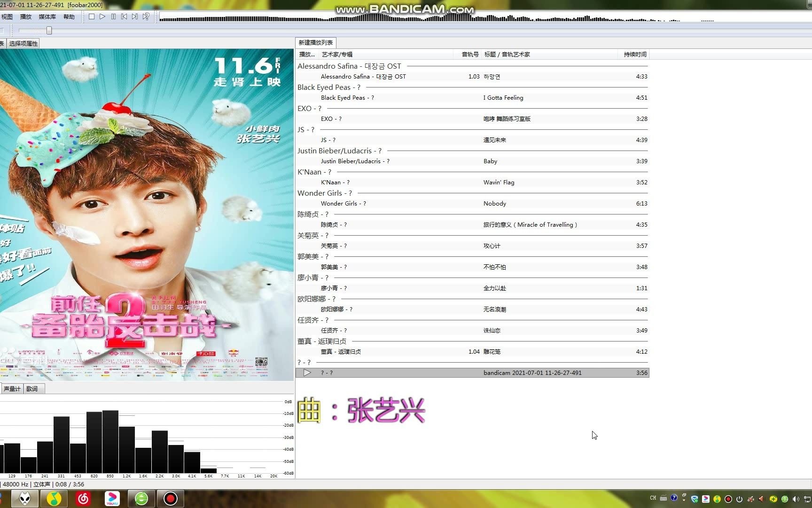Click the 播放... column header
This screenshot has width=812, height=508.
[307, 55]
